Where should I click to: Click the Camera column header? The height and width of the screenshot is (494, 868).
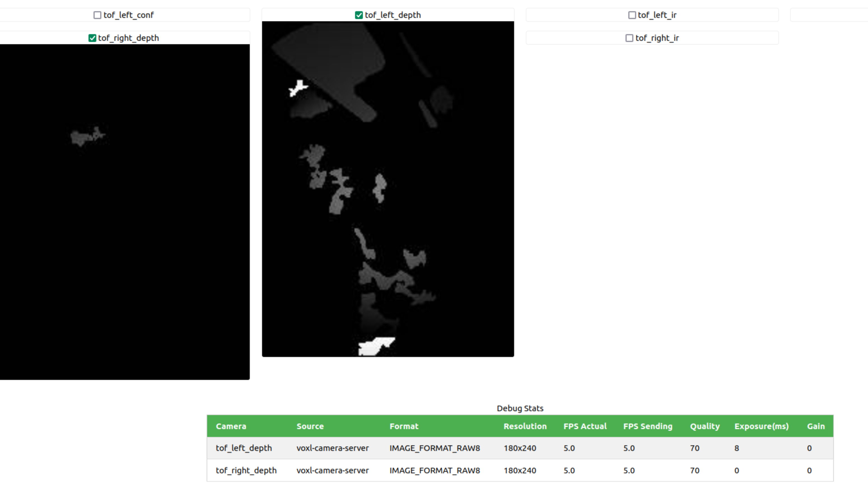(x=231, y=426)
